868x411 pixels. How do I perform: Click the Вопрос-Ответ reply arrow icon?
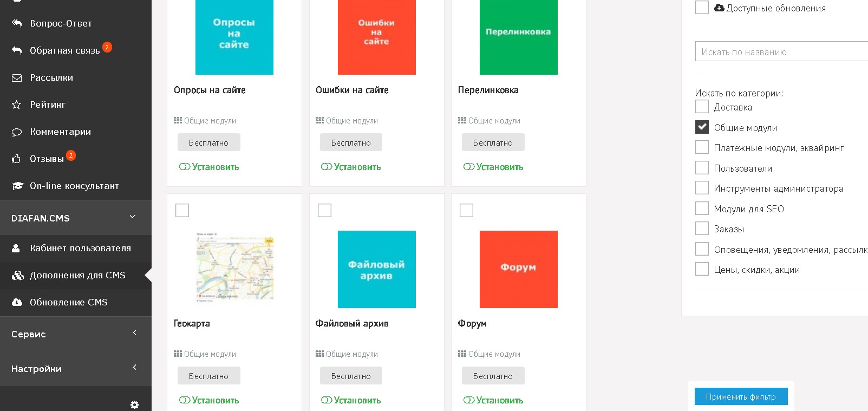17,23
